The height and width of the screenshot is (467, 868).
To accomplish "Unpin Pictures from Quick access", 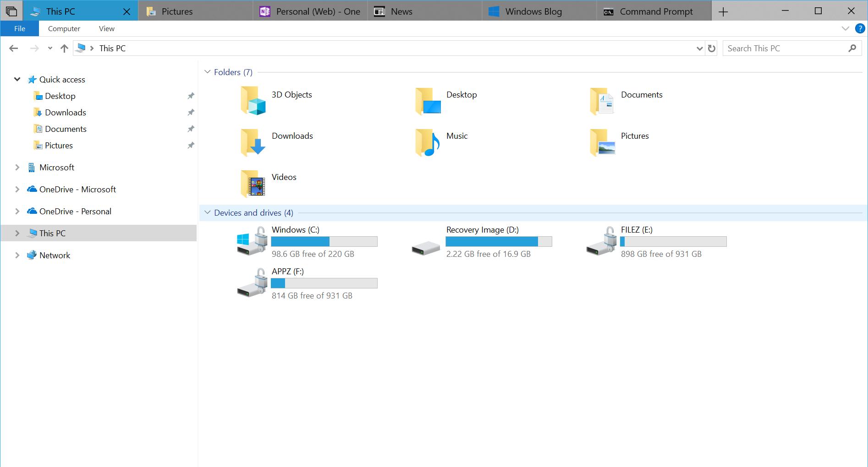I will click(191, 146).
